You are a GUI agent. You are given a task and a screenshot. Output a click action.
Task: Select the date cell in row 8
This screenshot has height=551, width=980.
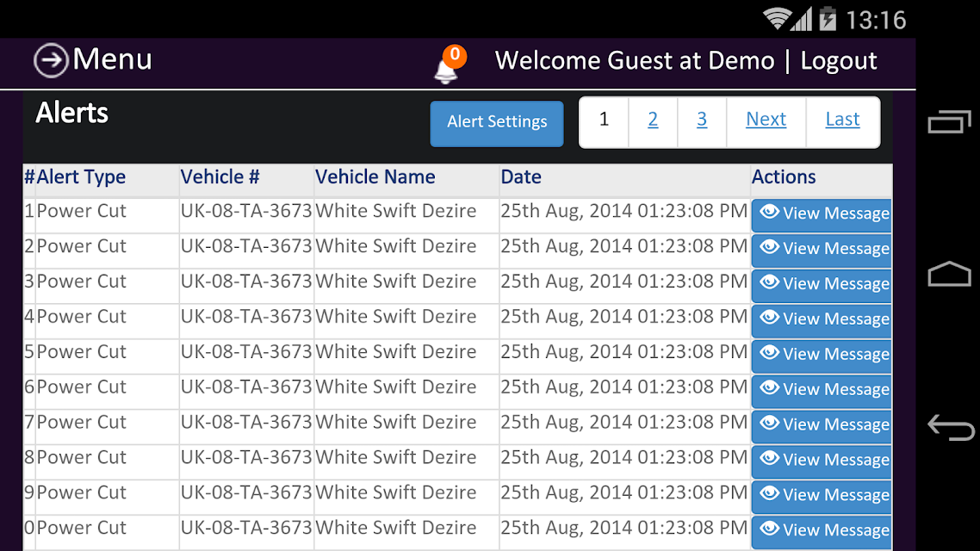[623, 457]
